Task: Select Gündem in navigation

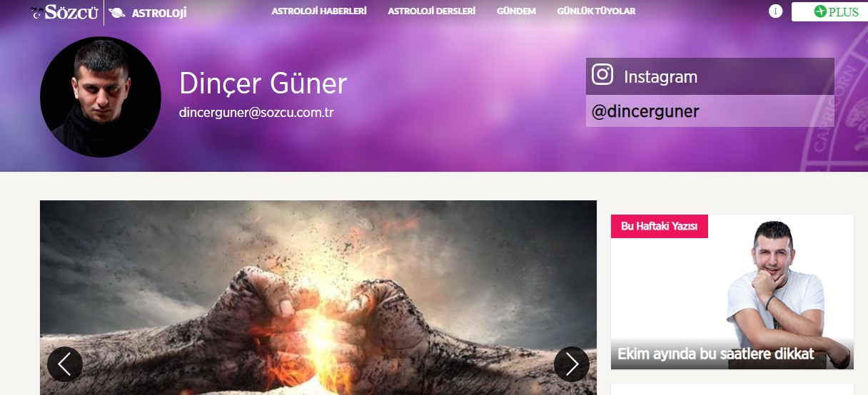Action: [x=516, y=11]
